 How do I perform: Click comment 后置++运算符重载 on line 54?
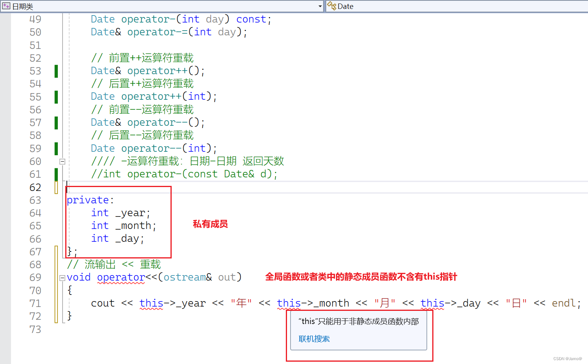tap(142, 84)
